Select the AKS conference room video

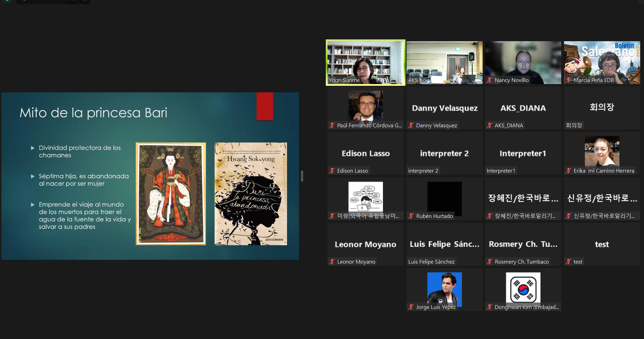[x=445, y=63]
